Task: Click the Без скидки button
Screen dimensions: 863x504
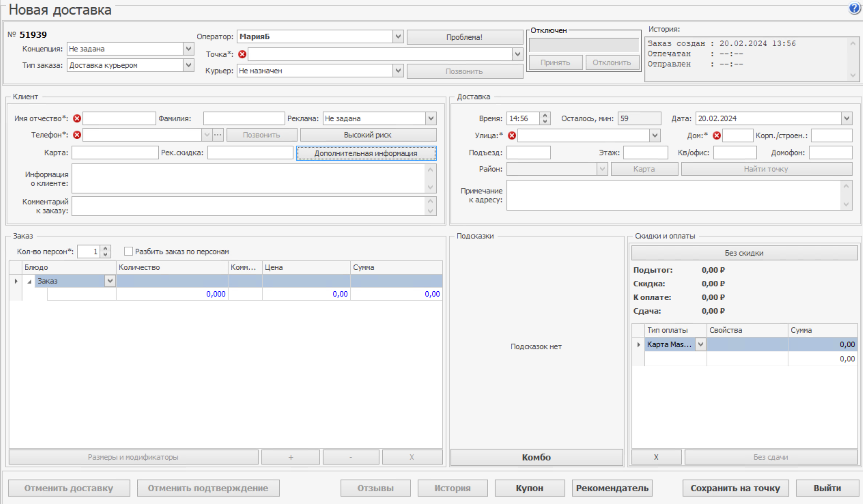Action: tap(744, 253)
